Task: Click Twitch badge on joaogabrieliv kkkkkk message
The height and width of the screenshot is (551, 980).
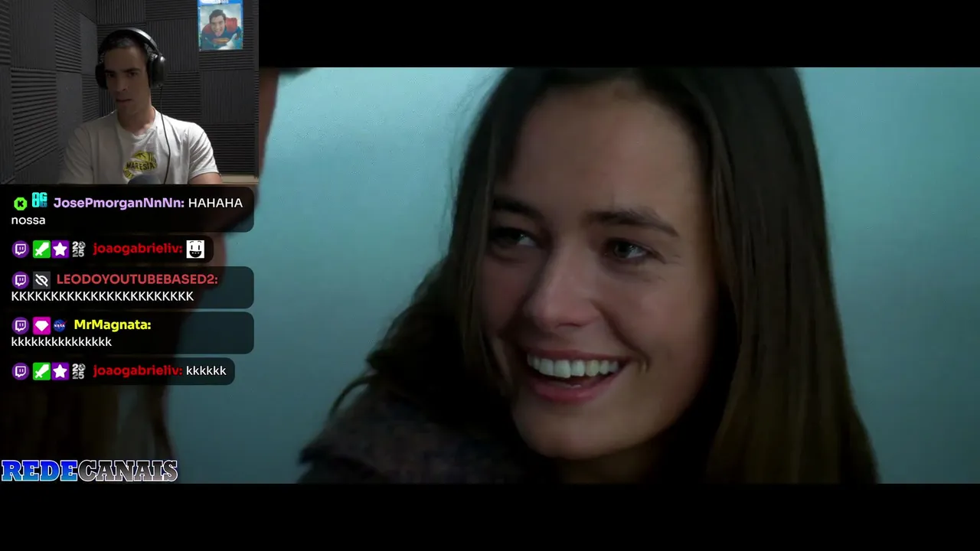Action: pos(21,372)
